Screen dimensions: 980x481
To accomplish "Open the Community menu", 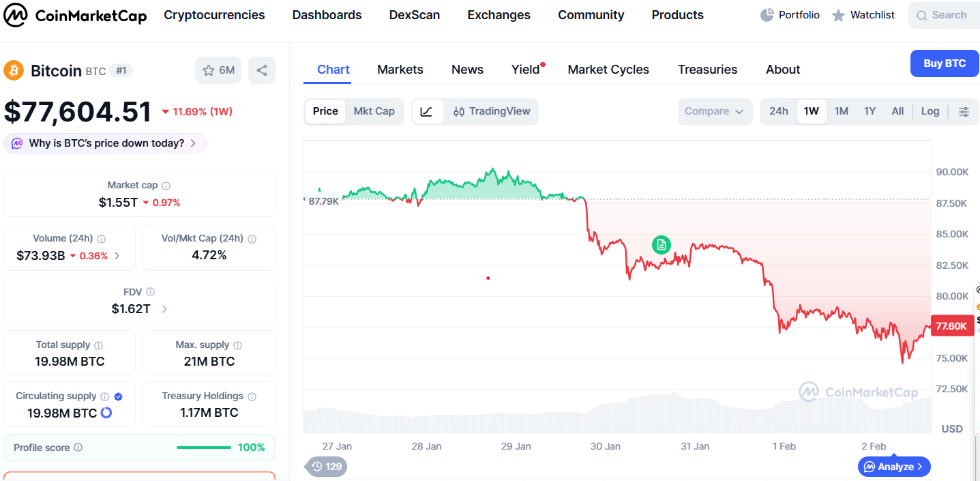I will pos(591,14).
